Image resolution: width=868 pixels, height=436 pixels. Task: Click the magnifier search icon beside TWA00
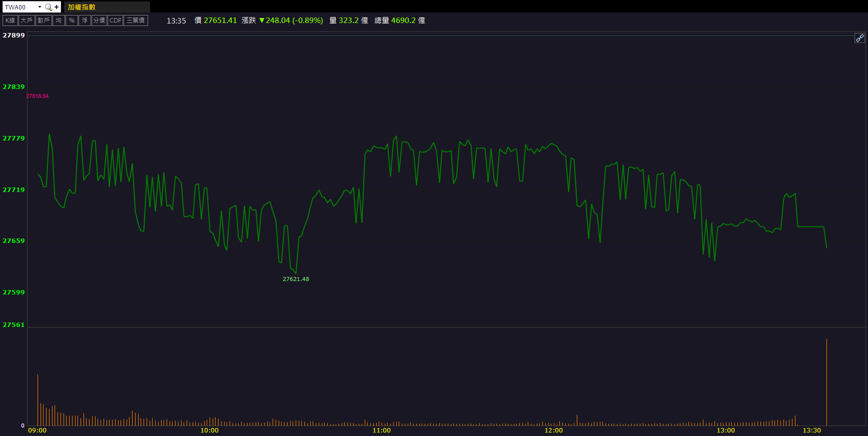(x=49, y=7)
